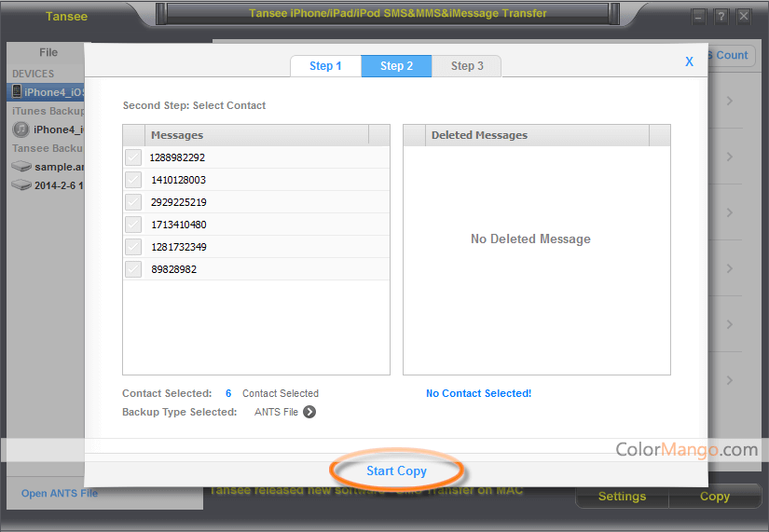769x532 pixels.
Task: Click the iPhone device icon in sidebar
Action: click(17, 91)
